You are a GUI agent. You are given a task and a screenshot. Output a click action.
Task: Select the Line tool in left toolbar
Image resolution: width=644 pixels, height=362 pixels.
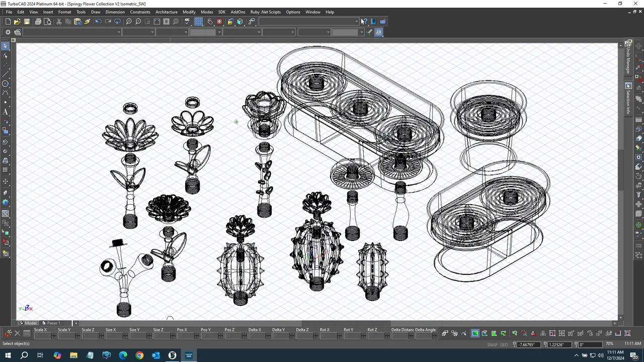[6, 74]
